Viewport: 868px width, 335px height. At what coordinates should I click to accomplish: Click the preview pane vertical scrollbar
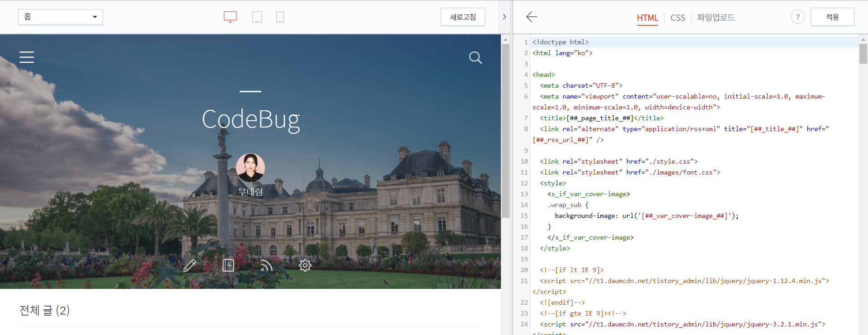click(x=505, y=131)
